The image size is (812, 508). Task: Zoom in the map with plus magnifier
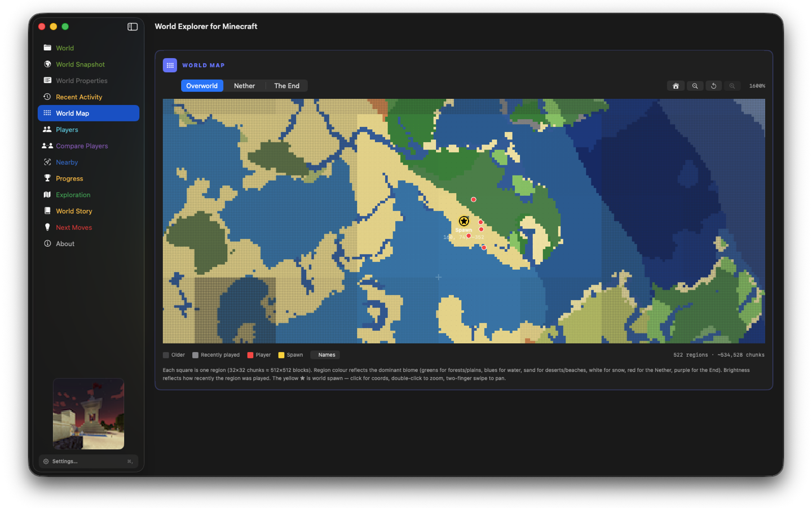pyautogui.click(x=732, y=86)
